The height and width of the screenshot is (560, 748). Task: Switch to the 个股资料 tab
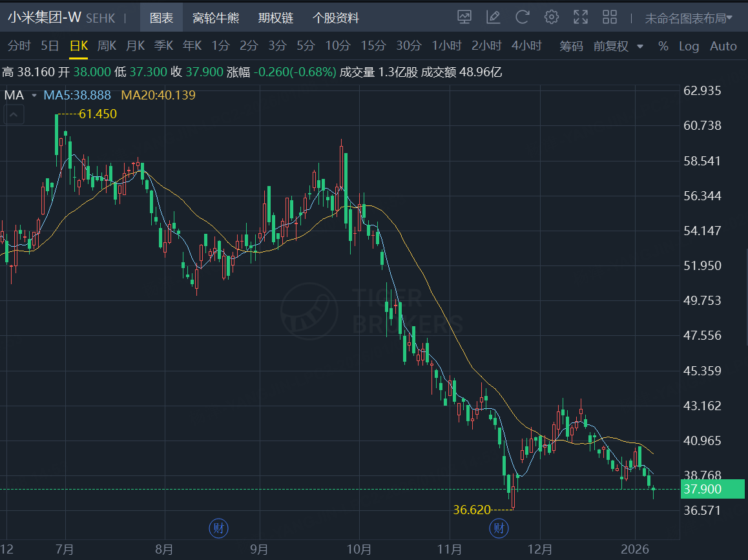pos(335,18)
